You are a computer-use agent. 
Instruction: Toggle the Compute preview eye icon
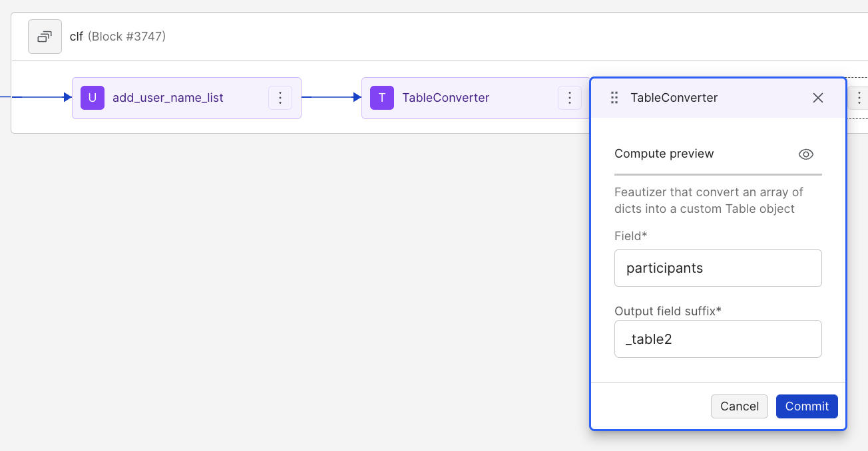pyautogui.click(x=806, y=154)
